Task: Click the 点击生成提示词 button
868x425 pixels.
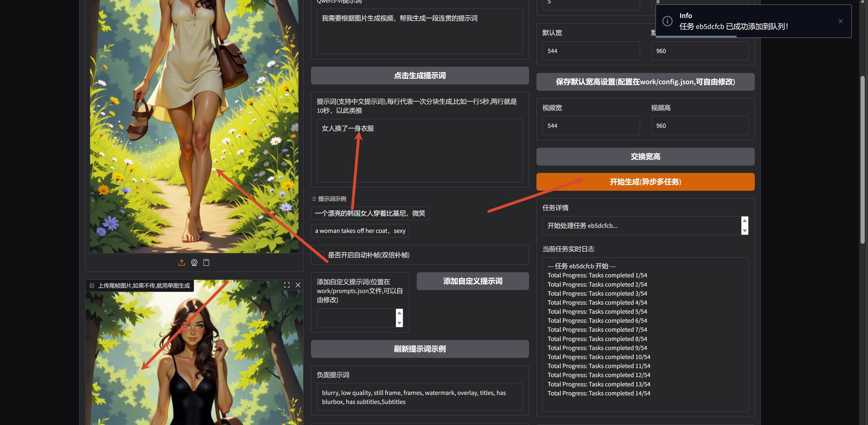Action: (x=420, y=76)
